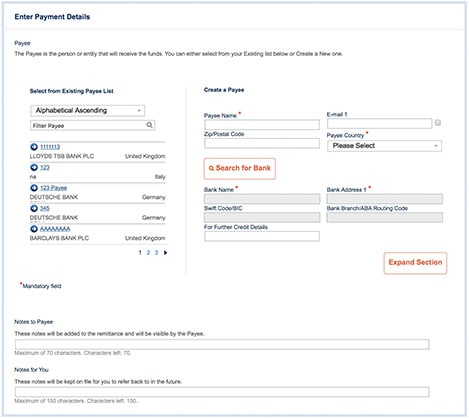Click the BARCLAYS BANK PLC text

59,238
